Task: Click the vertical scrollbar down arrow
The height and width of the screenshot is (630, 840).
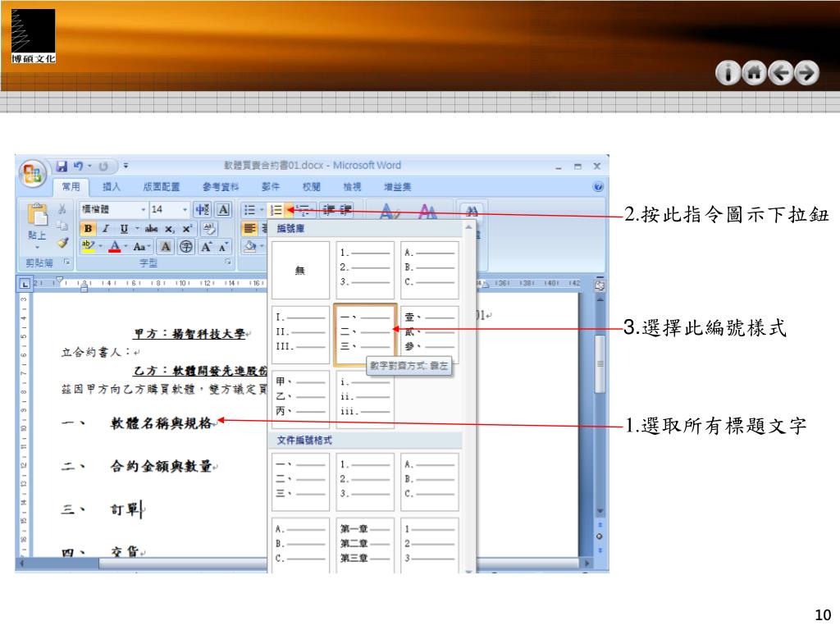Action: [x=600, y=511]
